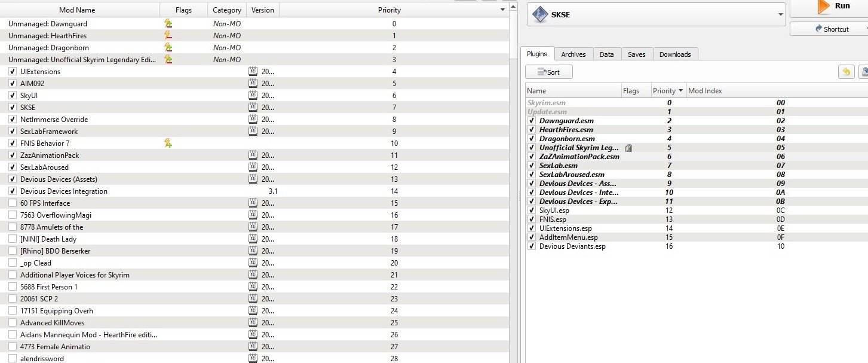The width and height of the screenshot is (868, 363).
Task: Click the version calendar icon for Devious Devices (Assets)
Action: point(253,179)
